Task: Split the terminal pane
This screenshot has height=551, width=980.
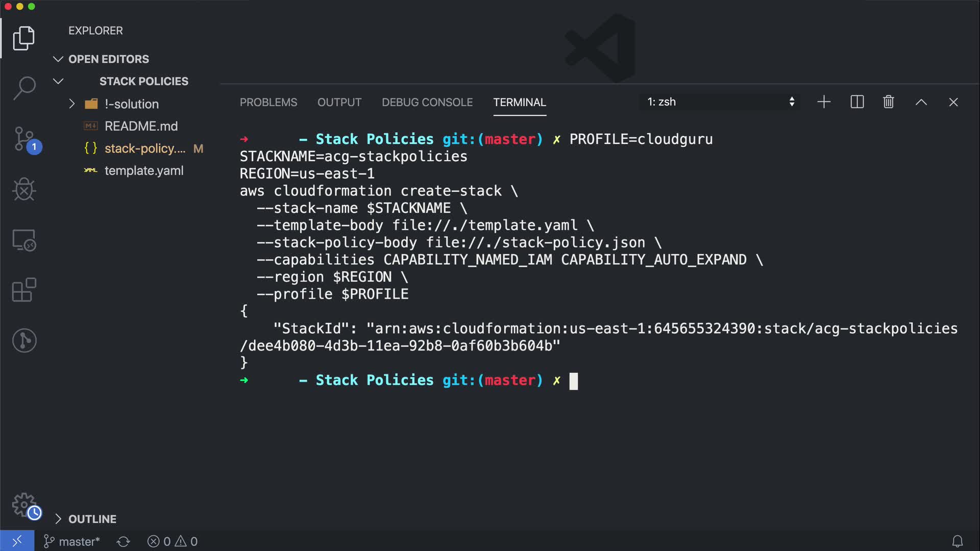Action: (857, 102)
